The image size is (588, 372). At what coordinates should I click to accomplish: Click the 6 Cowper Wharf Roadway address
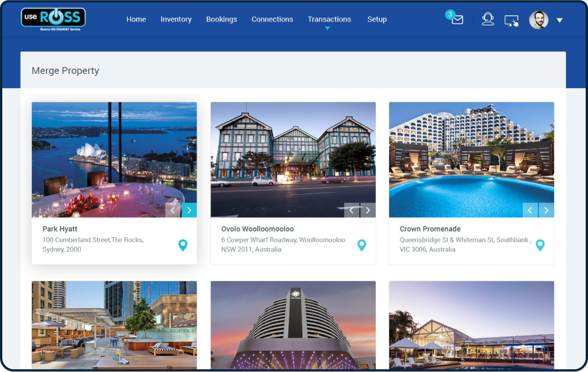283,245
